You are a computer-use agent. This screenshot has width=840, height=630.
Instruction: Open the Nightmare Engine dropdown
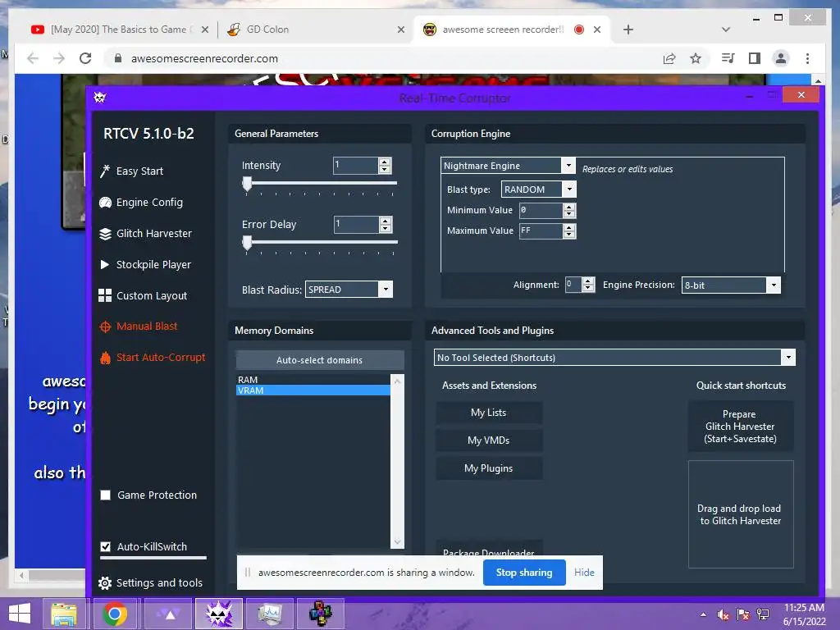(568, 166)
